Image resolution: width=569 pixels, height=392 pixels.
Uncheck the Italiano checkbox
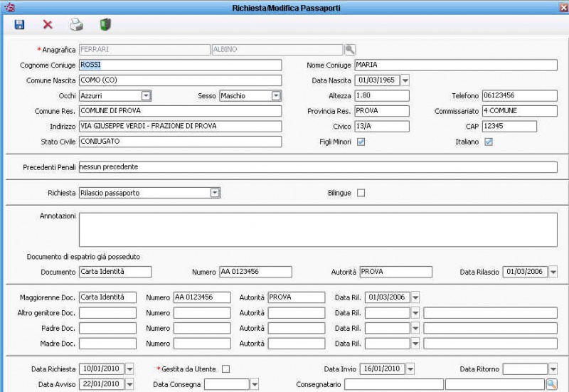[488, 142]
